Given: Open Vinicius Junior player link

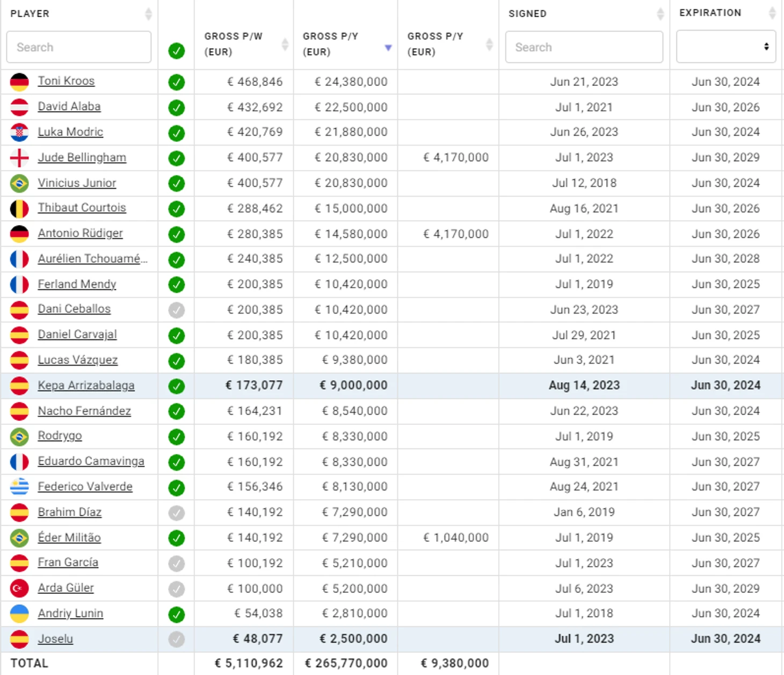Looking at the screenshot, I should [77, 183].
